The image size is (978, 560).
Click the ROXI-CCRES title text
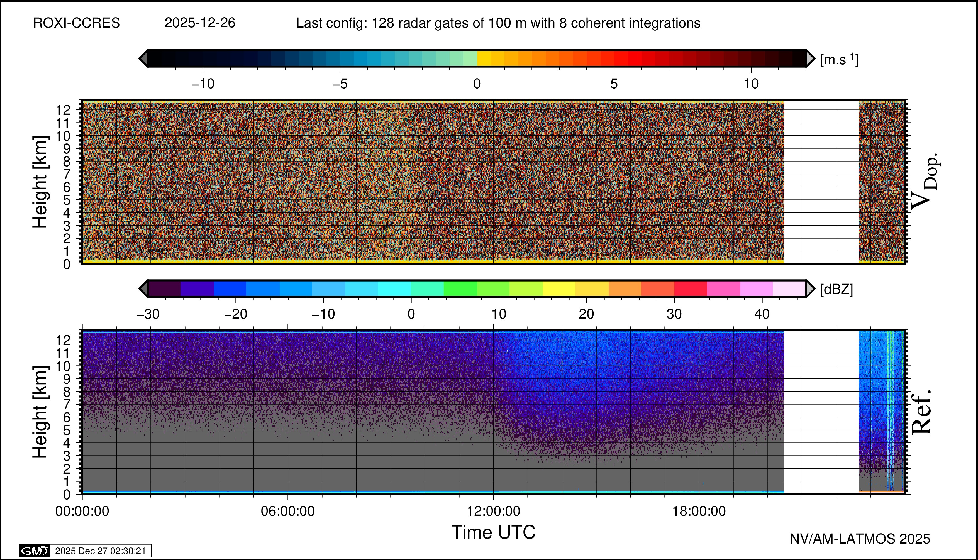click(77, 23)
